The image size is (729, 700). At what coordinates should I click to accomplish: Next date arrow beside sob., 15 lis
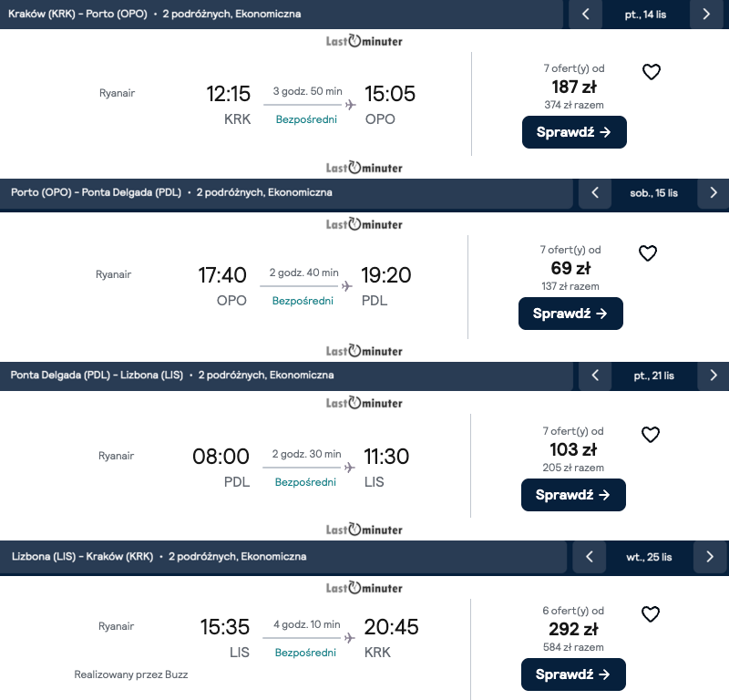click(x=714, y=192)
